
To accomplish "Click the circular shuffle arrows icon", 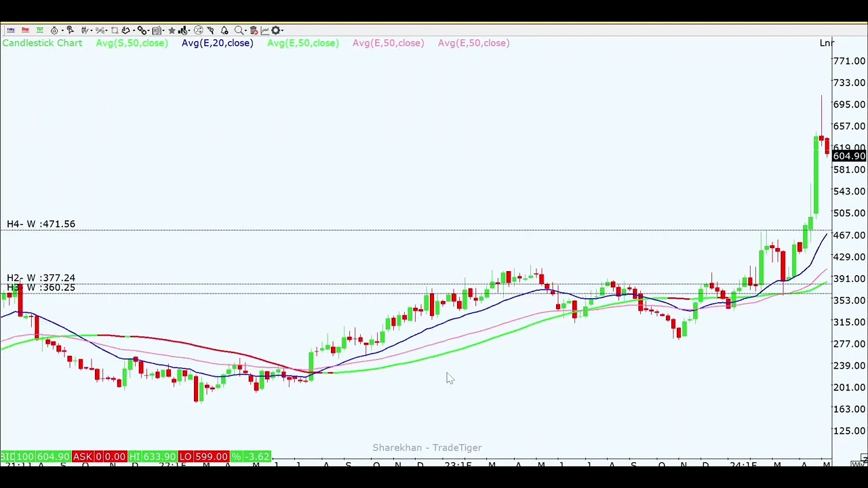I will (x=198, y=30).
